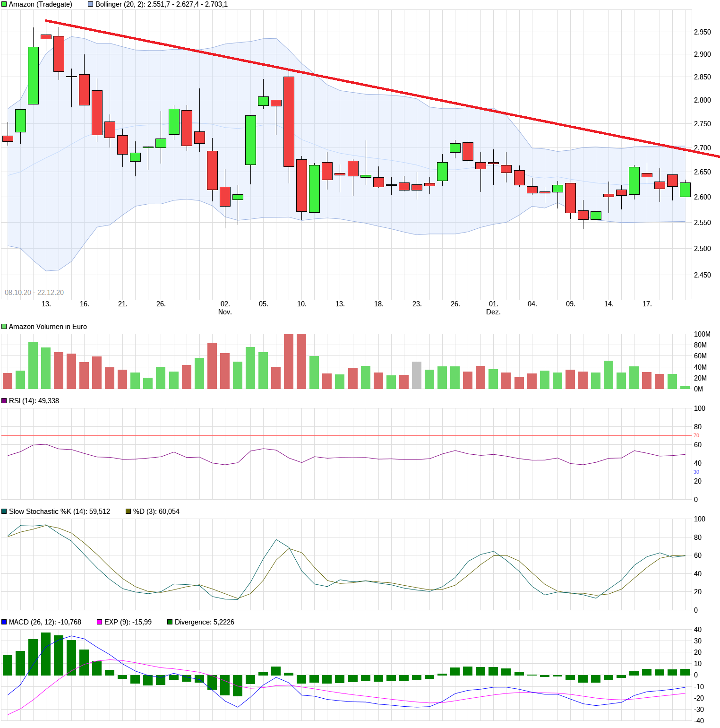Click the magenta EXP legend swatch
This screenshot has width=720, height=728.
(x=100, y=622)
